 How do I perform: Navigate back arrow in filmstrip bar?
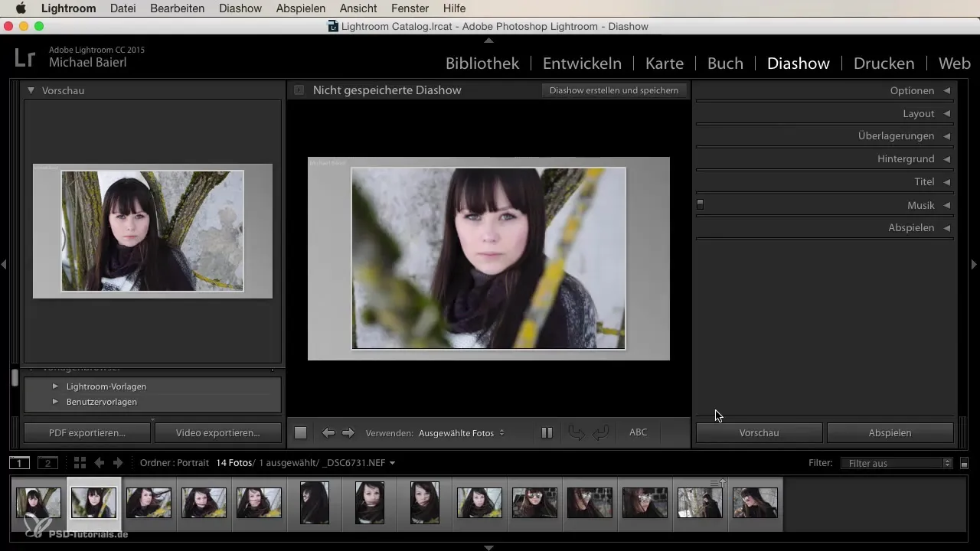[x=99, y=463]
